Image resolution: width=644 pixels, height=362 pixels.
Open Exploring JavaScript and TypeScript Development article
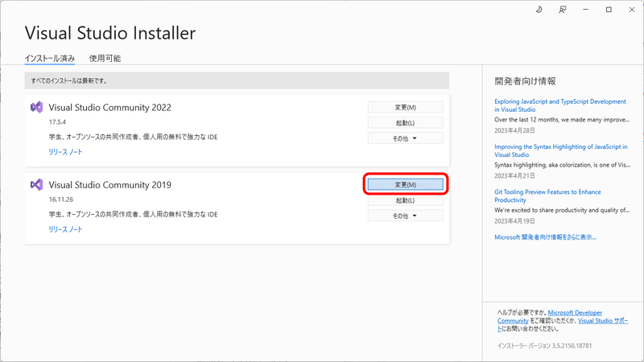point(560,105)
